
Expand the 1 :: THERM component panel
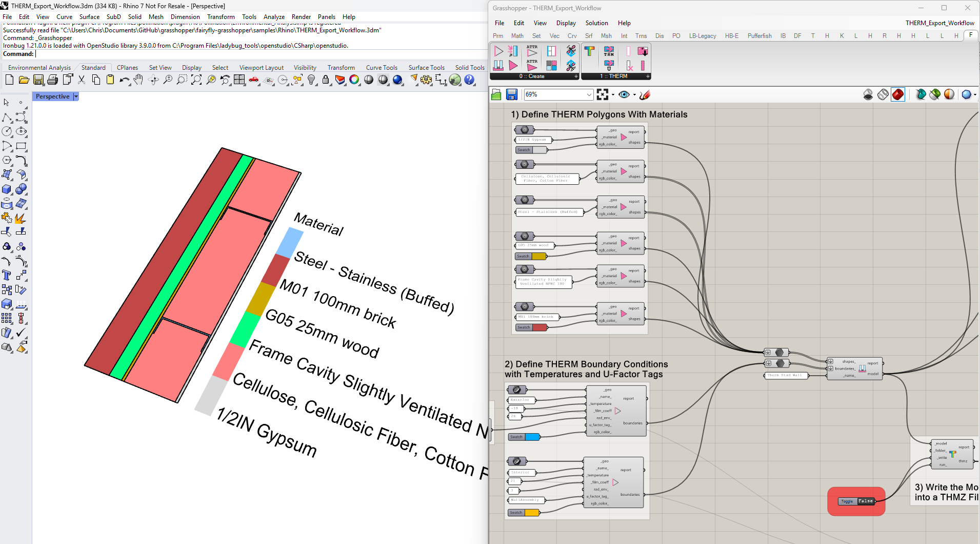648,76
